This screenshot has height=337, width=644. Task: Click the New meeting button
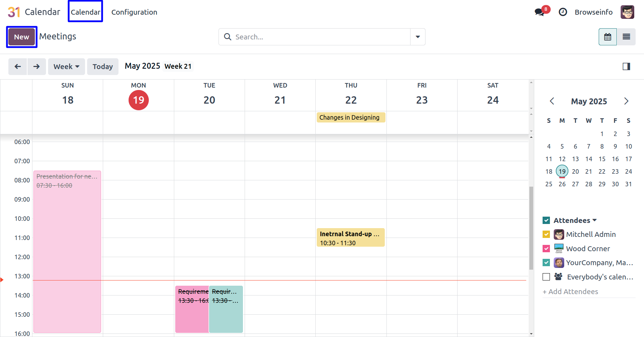(x=22, y=37)
